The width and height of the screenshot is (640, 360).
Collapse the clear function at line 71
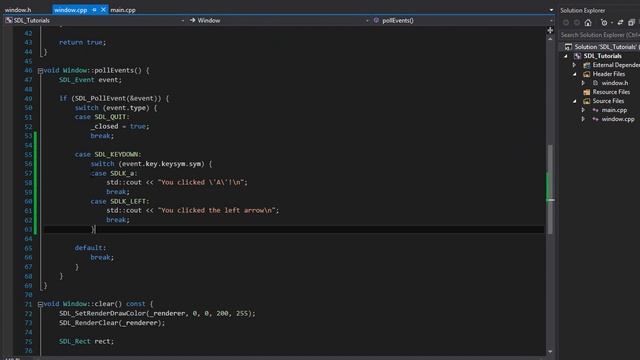[40, 304]
